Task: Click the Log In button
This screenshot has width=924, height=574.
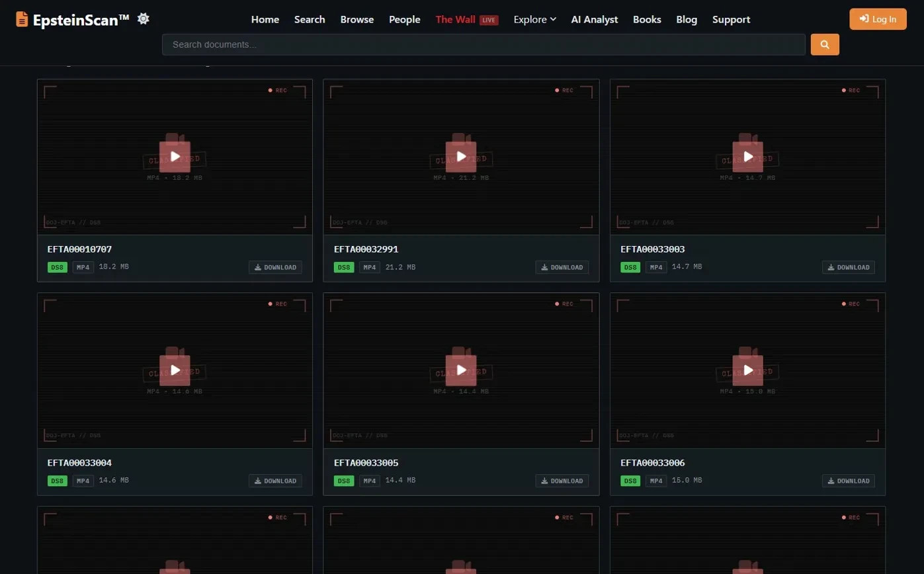Action: 878,19
